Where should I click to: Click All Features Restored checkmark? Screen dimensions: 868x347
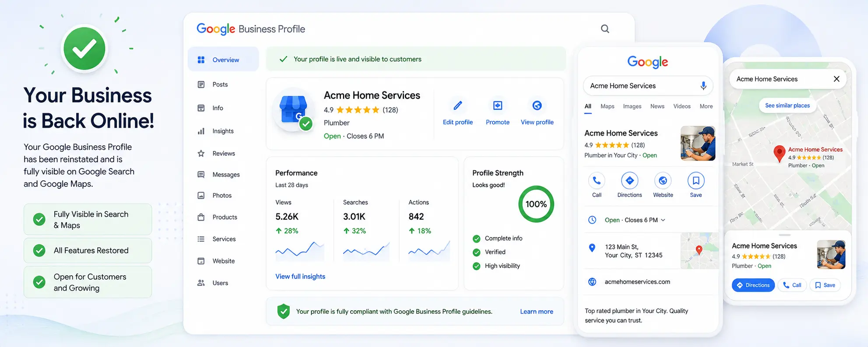click(x=39, y=251)
